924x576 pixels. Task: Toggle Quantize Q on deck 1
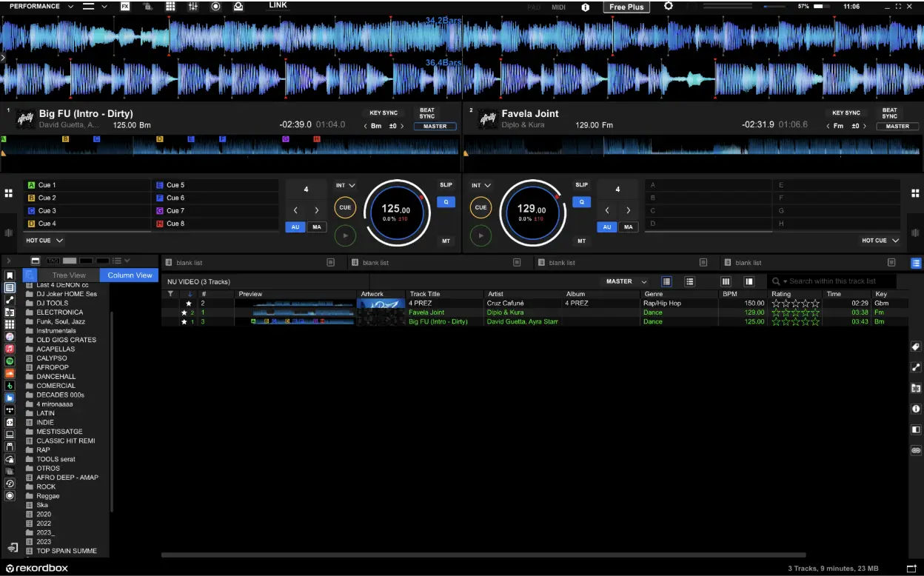click(x=446, y=201)
